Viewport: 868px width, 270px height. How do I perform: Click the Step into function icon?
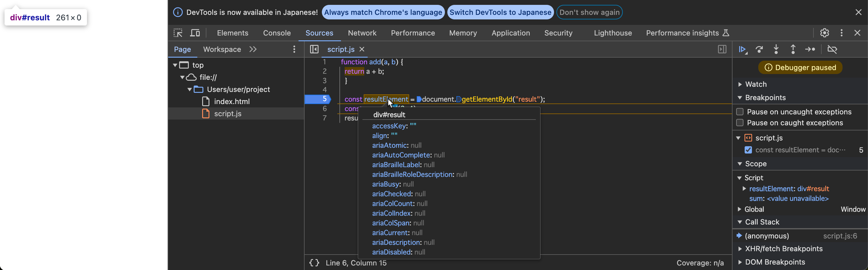(x=776, y=49)
